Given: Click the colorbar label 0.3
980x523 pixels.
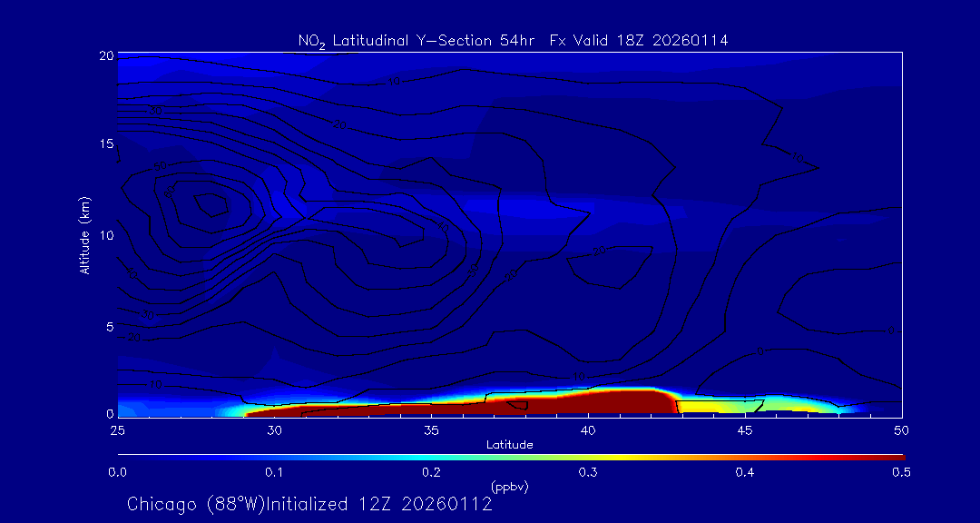Looking at the screenshot, I should (x=587, y=472).
